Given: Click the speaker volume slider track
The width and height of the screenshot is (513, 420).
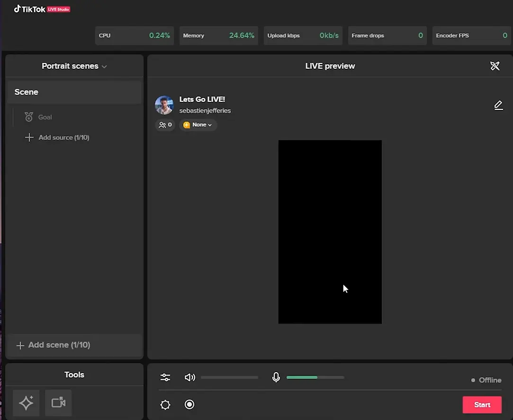Looking at the screenshot, I should pyautogui.click(x=229, y=377).
